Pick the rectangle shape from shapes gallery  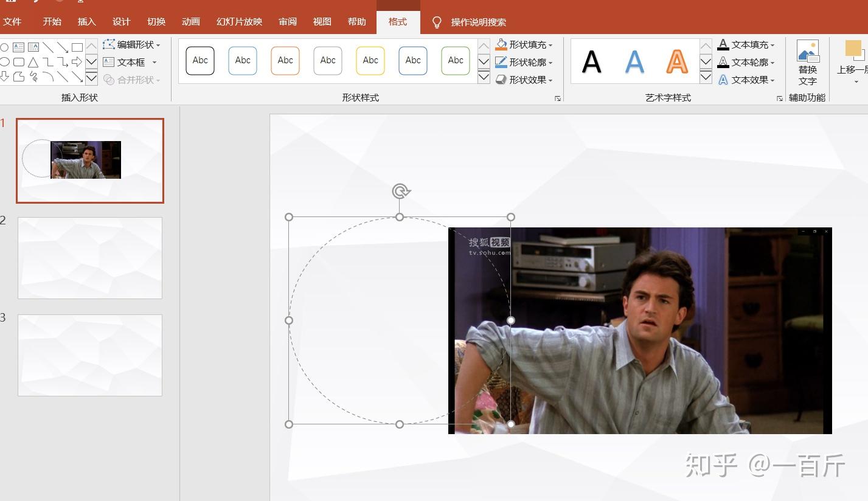[77, 47]
